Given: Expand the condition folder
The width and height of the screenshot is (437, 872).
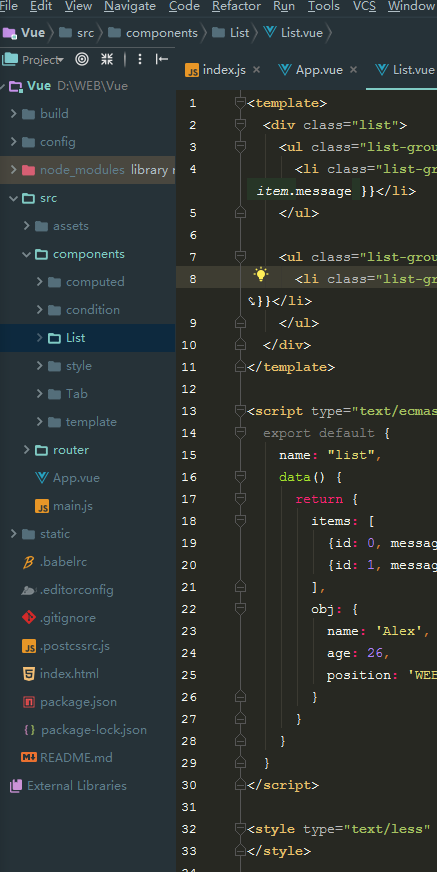Looking at the screenshot, I should [39, 310].
